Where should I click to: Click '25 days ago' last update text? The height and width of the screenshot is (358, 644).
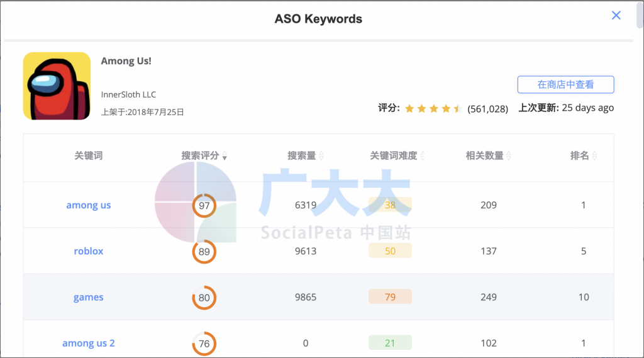[x=588, y=108]
